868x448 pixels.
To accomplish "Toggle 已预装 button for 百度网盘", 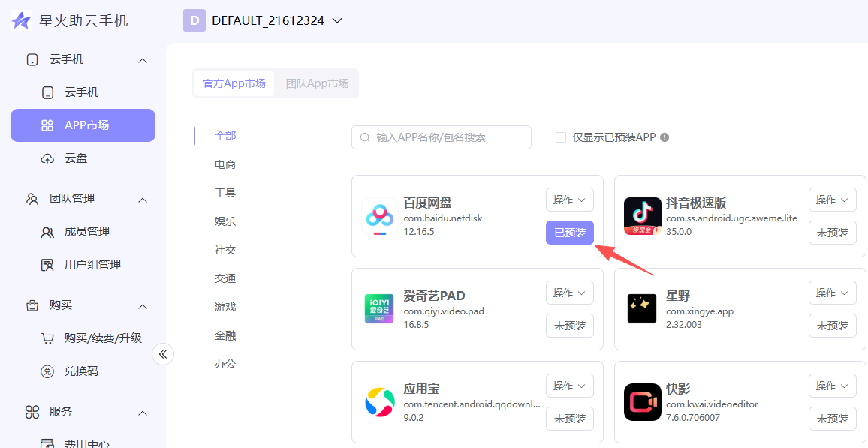I will 569,233.
